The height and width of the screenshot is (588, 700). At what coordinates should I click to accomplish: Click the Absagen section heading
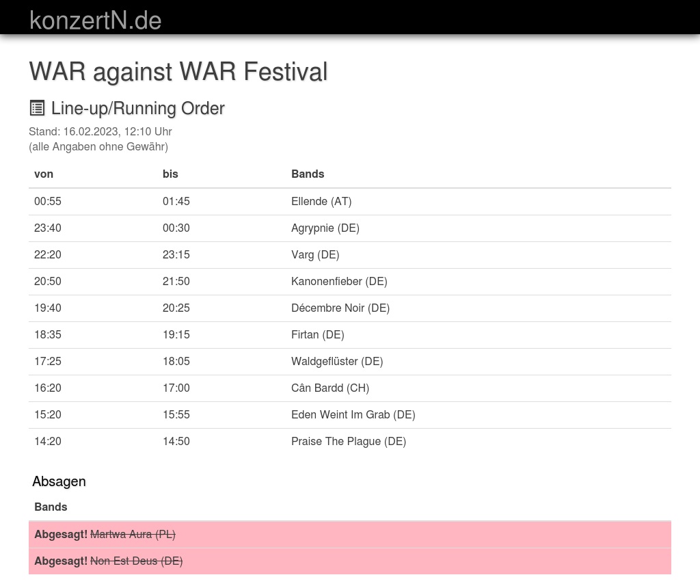click(59, 481)
